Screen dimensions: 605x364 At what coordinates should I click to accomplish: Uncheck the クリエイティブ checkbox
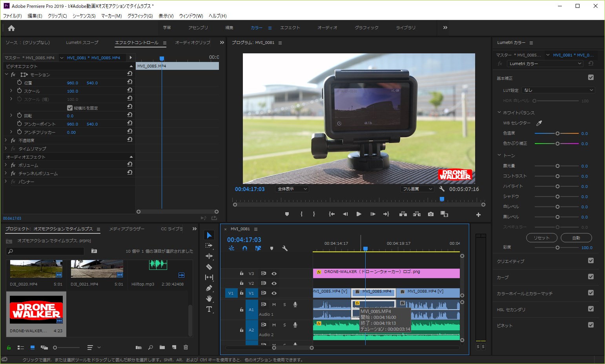click(591, 260)
